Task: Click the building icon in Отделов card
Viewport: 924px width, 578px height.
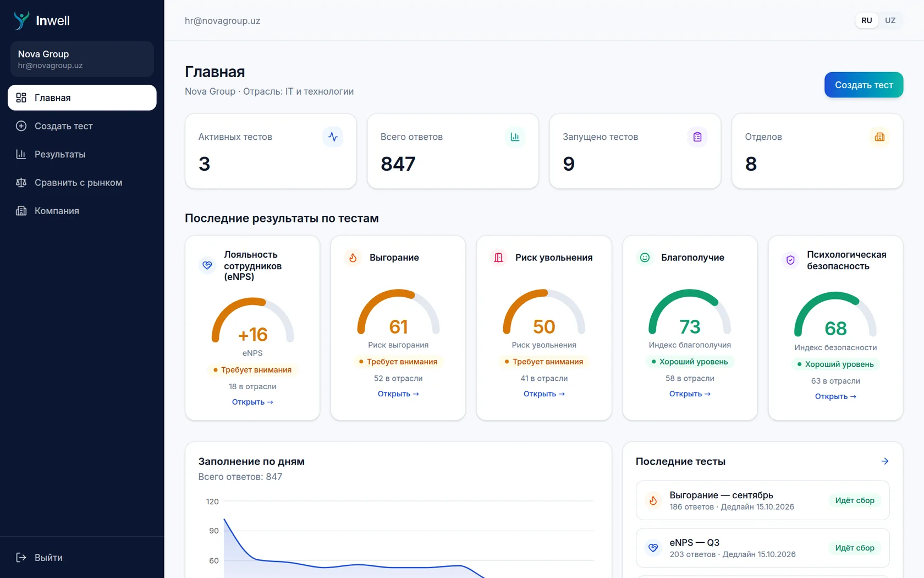Action: 879,137
